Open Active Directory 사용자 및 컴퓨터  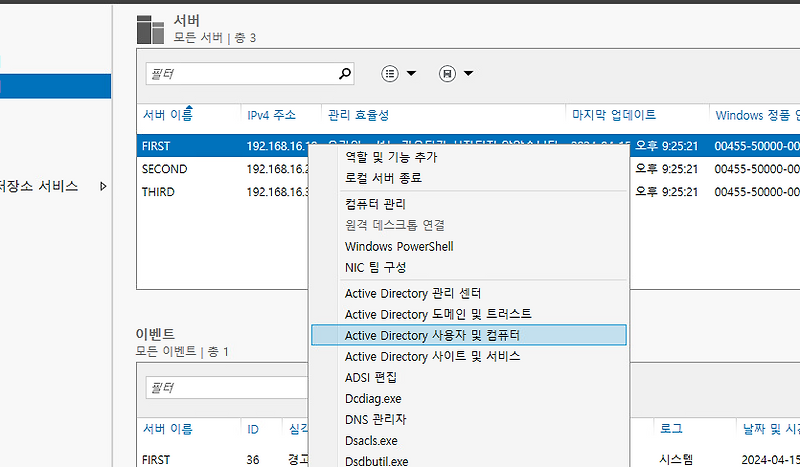[x=469, y=335]
